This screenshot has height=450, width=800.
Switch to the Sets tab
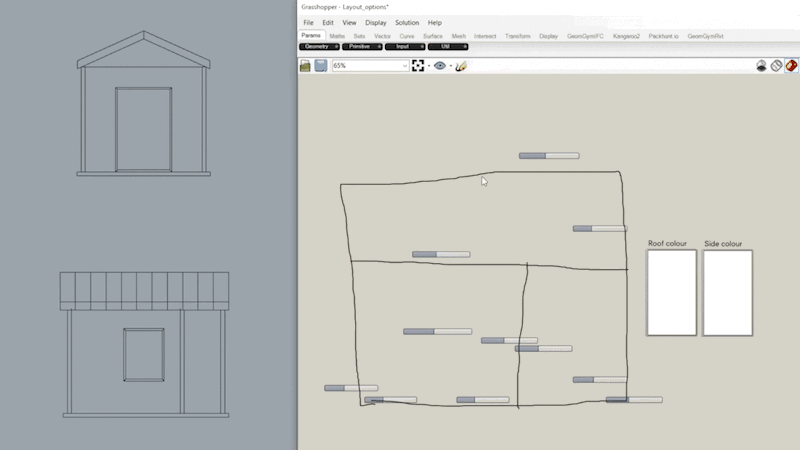pos(359,36)
